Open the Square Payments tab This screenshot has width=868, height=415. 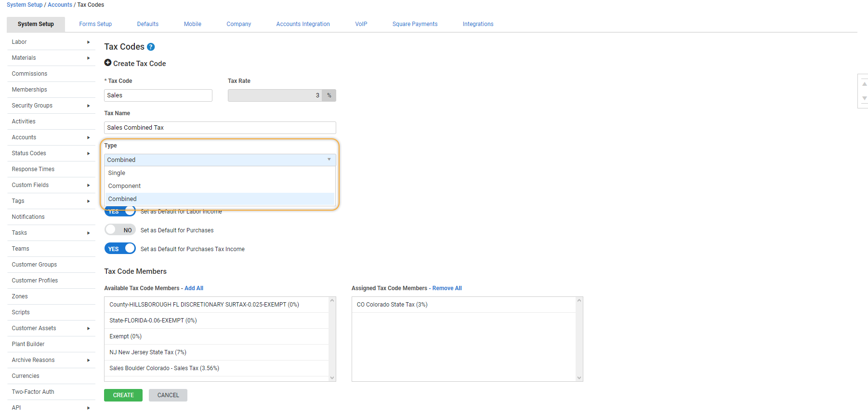tap(415, 24)
